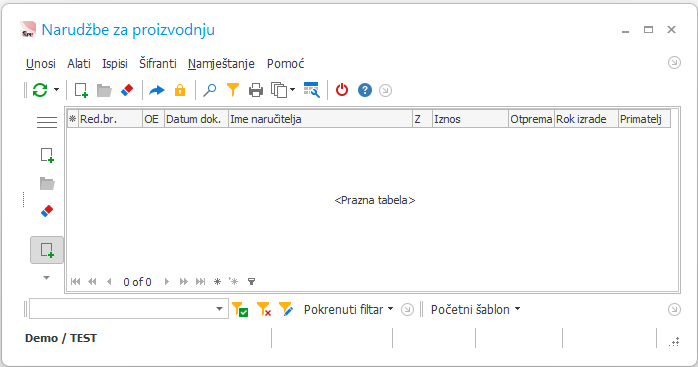Viewport: 698px width, 367px height.
Task: Sort by Red.br. column header
Action: 110,119
